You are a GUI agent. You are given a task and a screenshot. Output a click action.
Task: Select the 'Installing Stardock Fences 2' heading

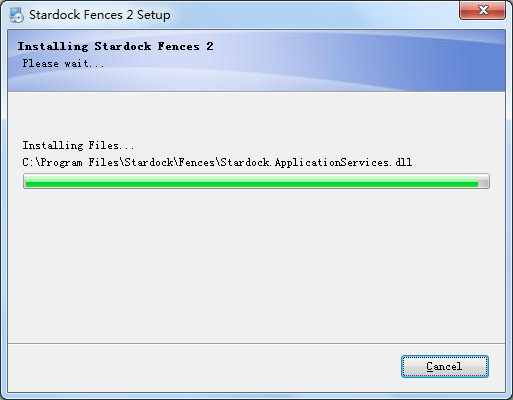pos(115,46)
